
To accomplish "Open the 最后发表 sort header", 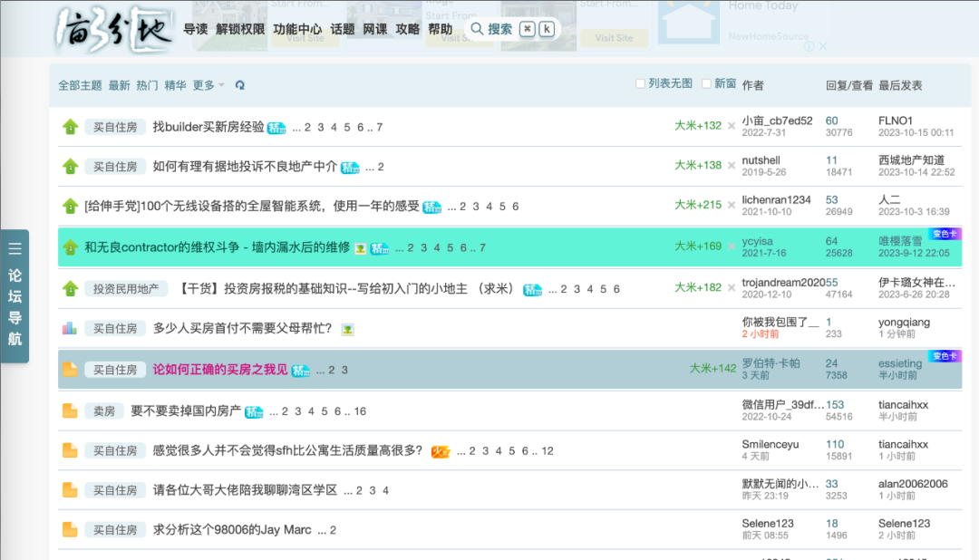I will pos(899,85).
